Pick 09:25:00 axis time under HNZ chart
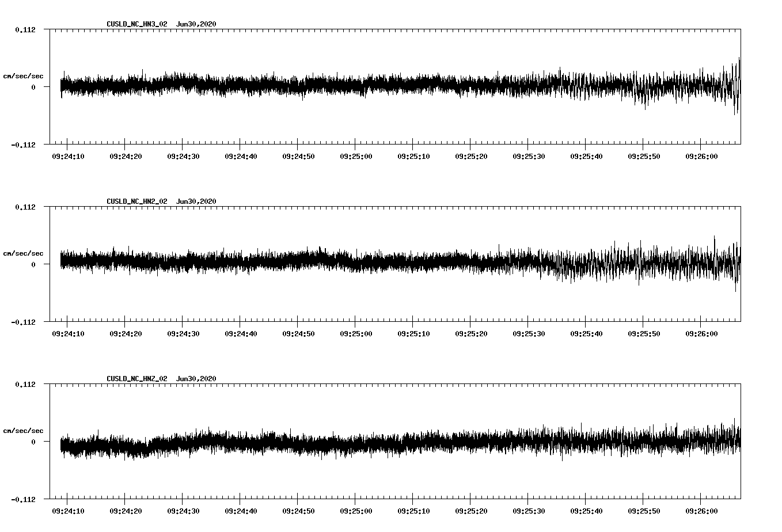 coord(356,511)
